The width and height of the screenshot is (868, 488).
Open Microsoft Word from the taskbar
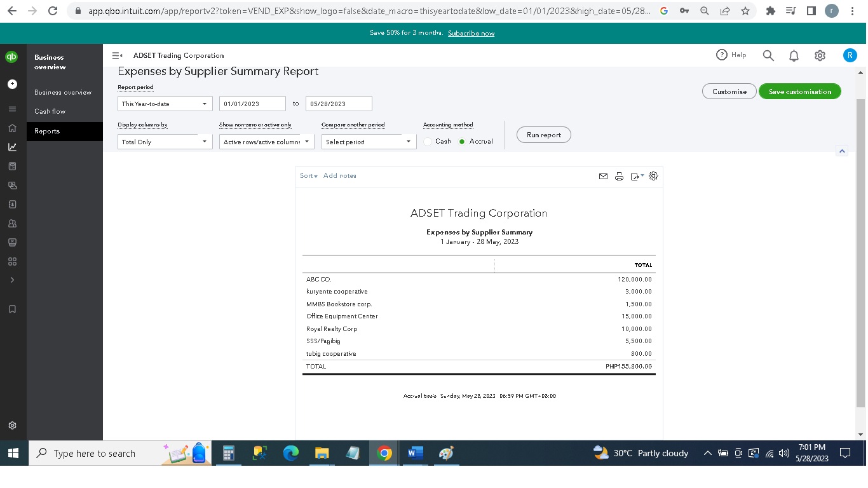click(x=415, y=453)
